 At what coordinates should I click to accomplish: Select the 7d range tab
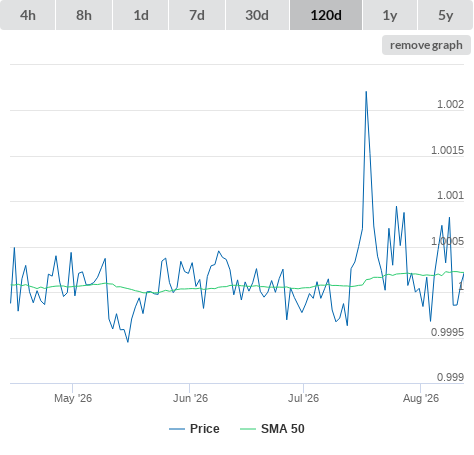pyautogui.click(x=197, y=15)
